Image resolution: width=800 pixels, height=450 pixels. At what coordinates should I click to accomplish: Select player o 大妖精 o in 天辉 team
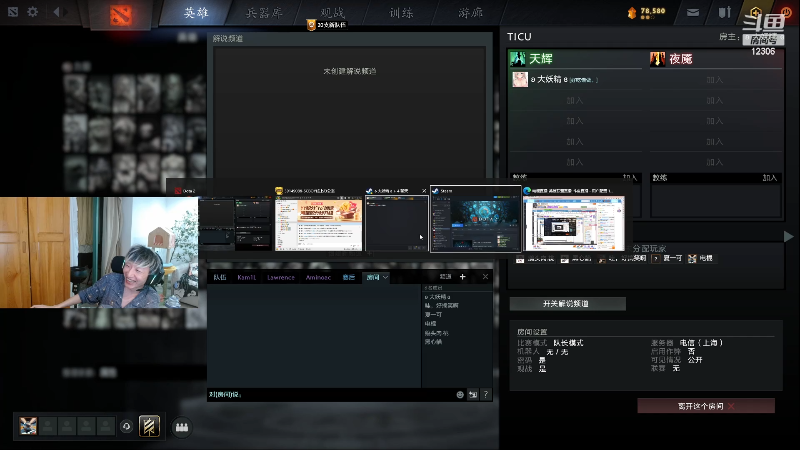(x=575, y=80)
